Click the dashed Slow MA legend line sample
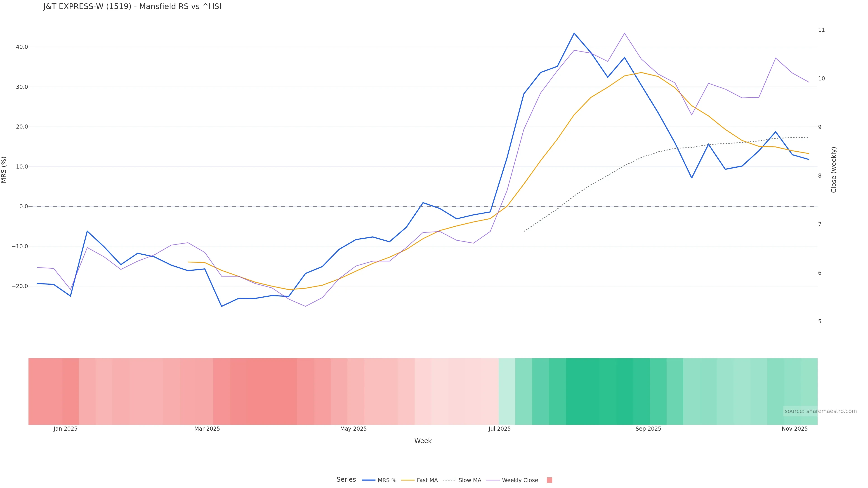 tap(449, 480)
